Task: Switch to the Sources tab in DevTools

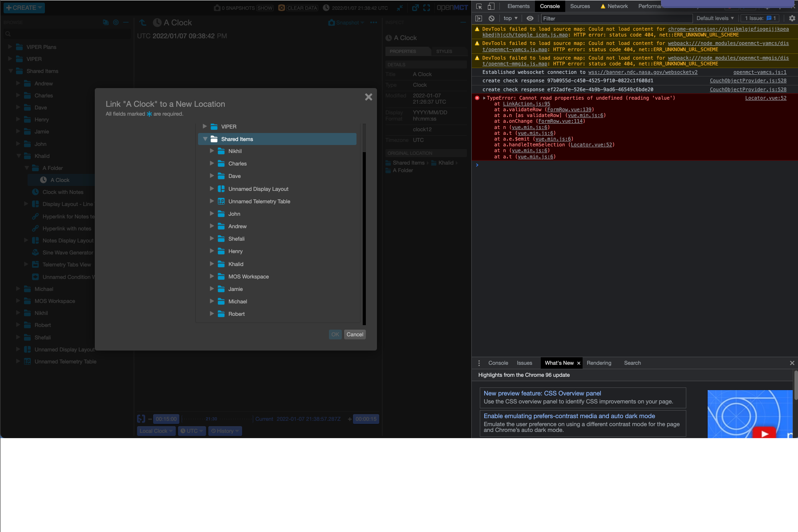Action: click(579, 6)
